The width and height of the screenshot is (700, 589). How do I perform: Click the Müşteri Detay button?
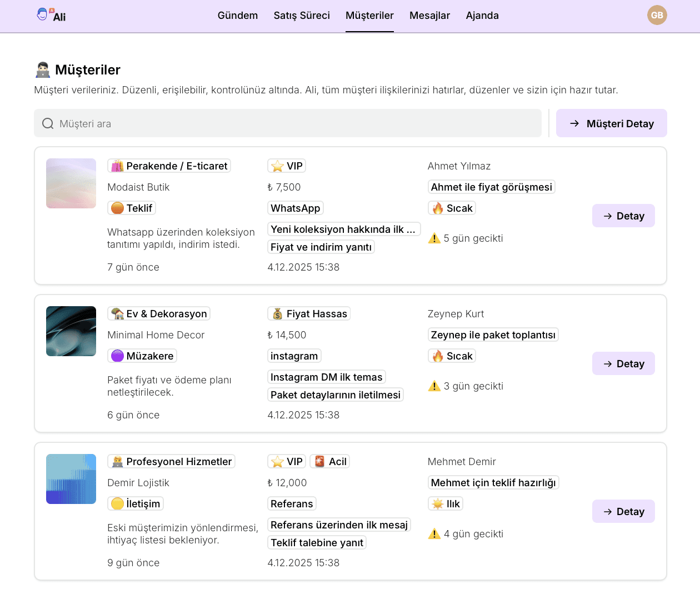click(611, 123)
